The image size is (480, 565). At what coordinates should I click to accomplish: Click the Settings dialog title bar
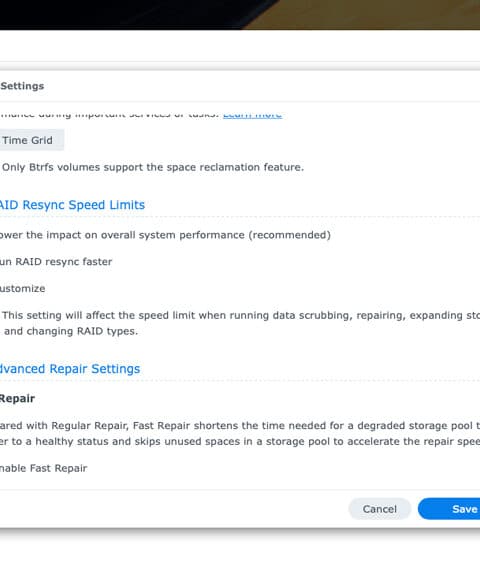tap(240, 86)
